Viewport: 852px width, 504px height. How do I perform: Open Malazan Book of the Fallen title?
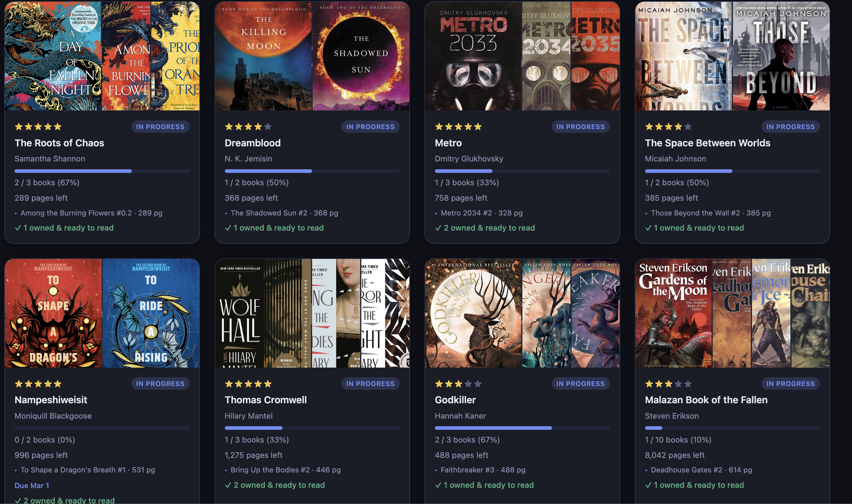[x=706, y=400]
